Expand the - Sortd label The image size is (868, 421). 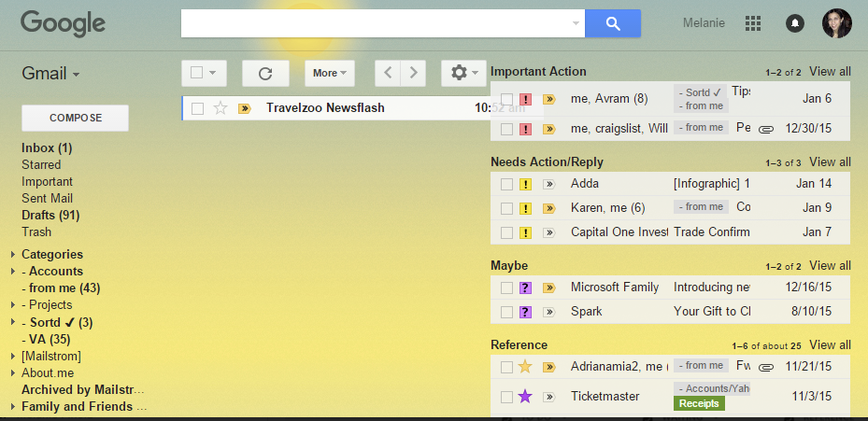tap(13, 322)
